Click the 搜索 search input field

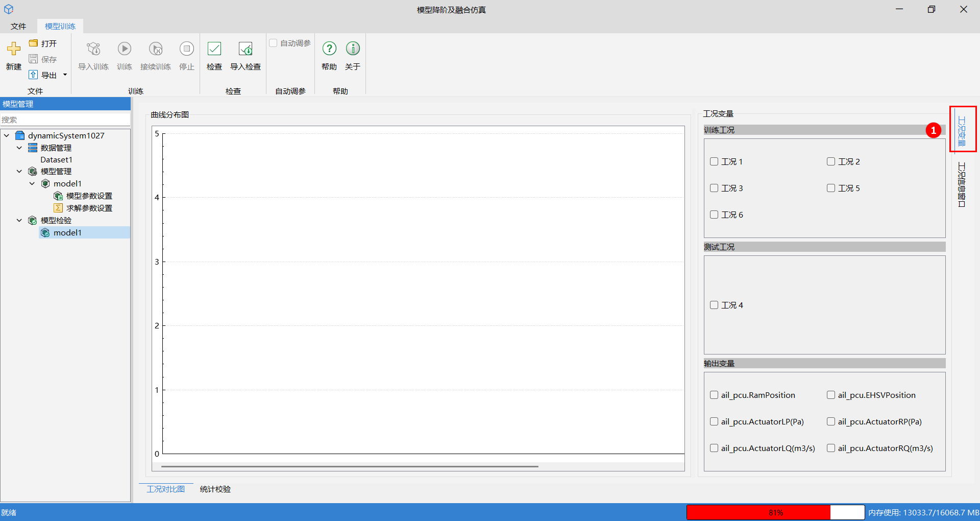[x=65, y=120]
